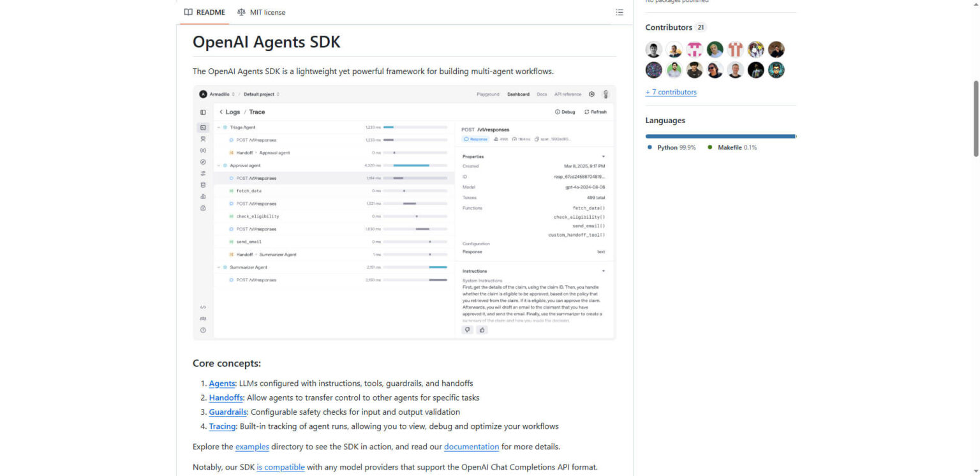Image resolution: width=980 pixels, height=476 pixels.
Task: Click the scales icon beside MIT license
Action: tap(241, 11)
